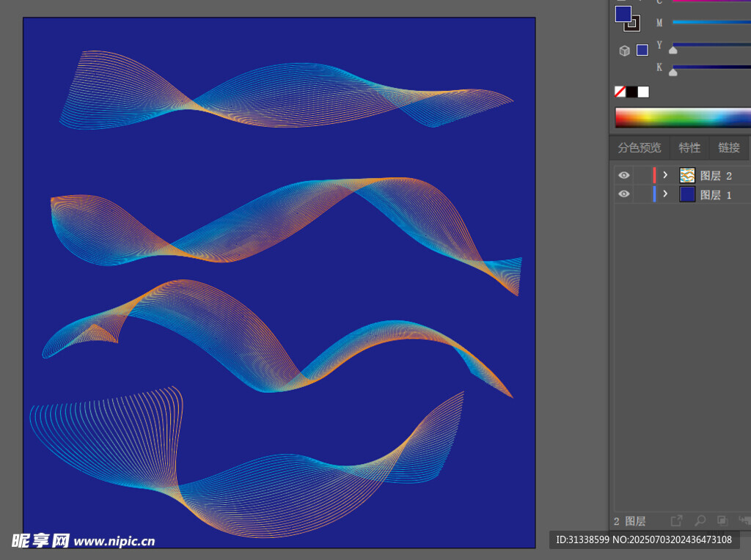The image size is (751, 560).
Task: Click the Collect for Export icon
Action: point(676,520)
